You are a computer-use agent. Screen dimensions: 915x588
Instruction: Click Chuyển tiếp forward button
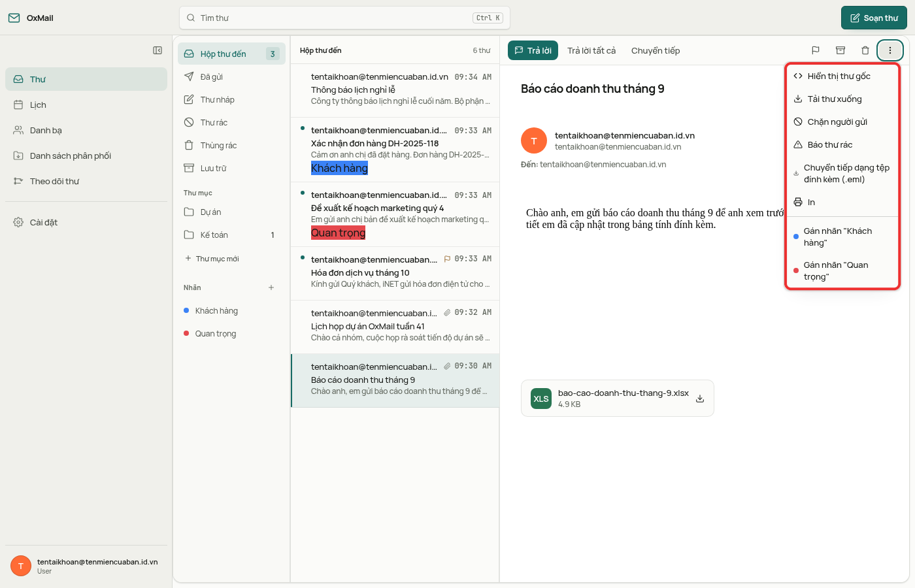(x=656, y=50)
